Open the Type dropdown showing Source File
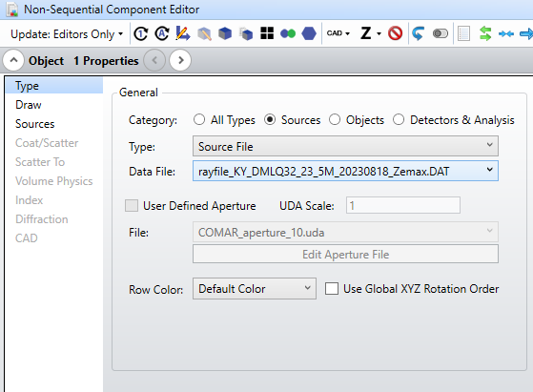 tap(345, 146)
